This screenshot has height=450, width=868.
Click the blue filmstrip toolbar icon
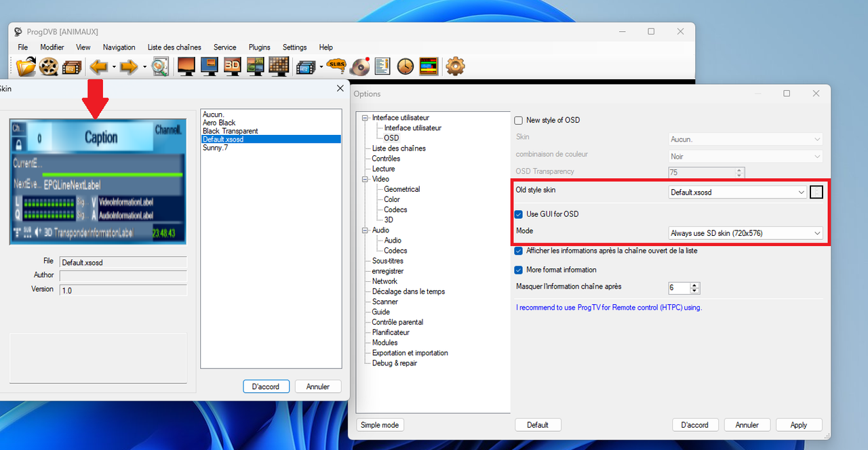[304, 66]
